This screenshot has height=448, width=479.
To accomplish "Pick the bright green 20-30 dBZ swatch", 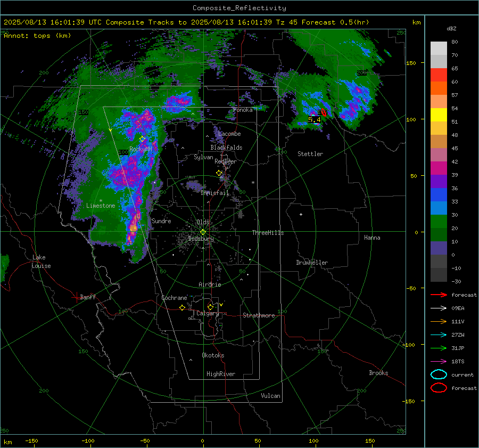I will coord(439,222).
